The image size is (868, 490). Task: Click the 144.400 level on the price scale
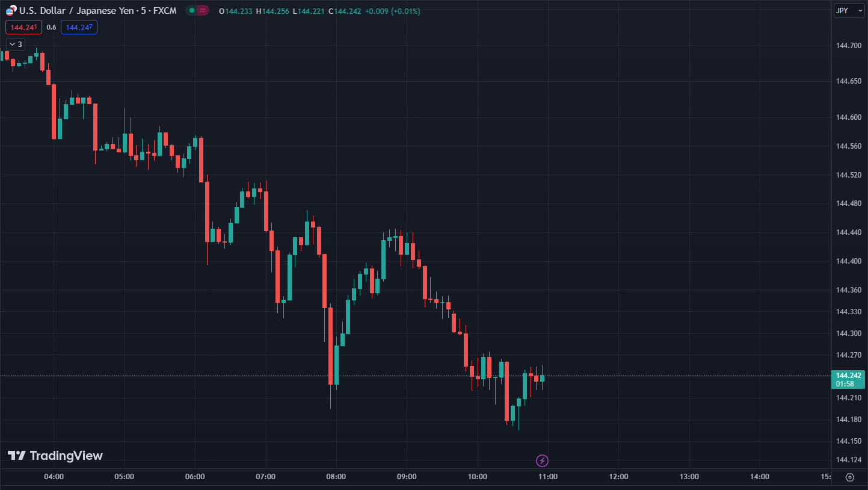pyautogui.click(x=848, y=261)
